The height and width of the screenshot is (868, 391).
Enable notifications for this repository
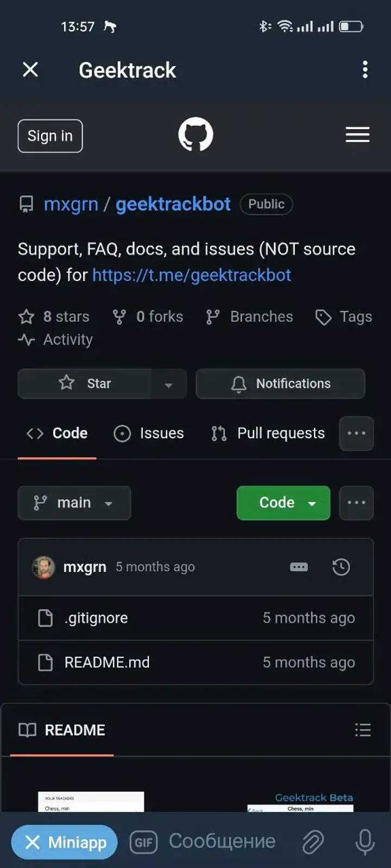[x=280, y=384]
